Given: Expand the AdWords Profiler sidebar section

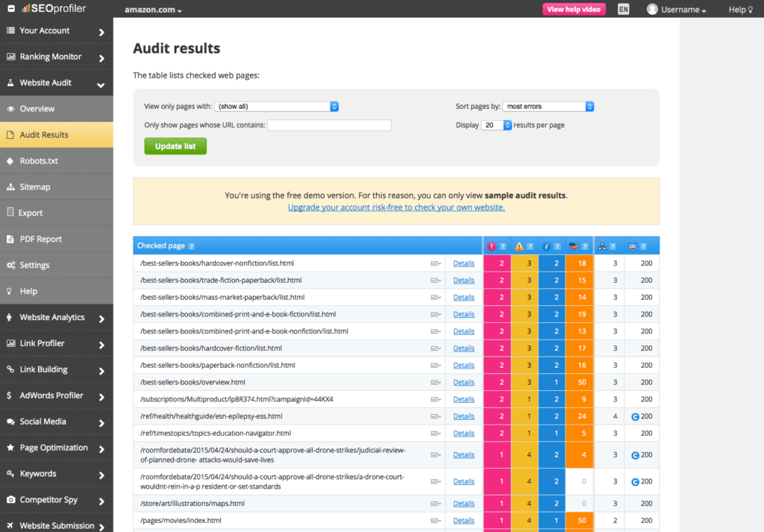Looking at the screenshot, I should tap(57, 395).
